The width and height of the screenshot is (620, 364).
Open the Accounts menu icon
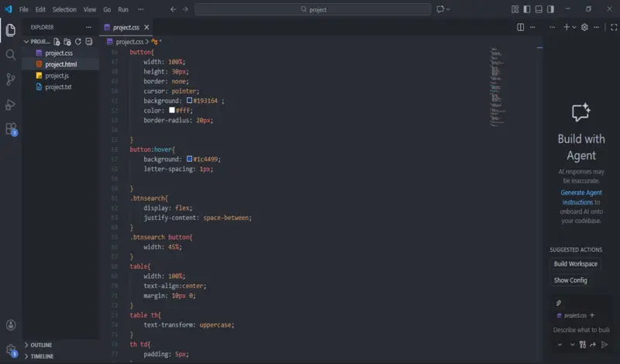point(11,325)
